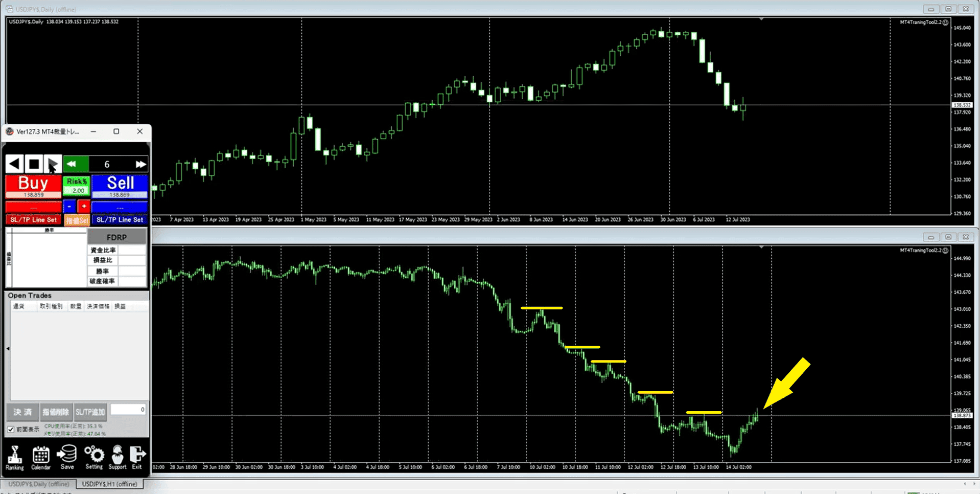Click the blue minus risk button
This screenshot has width=980, height=494.
pos(69,206)
